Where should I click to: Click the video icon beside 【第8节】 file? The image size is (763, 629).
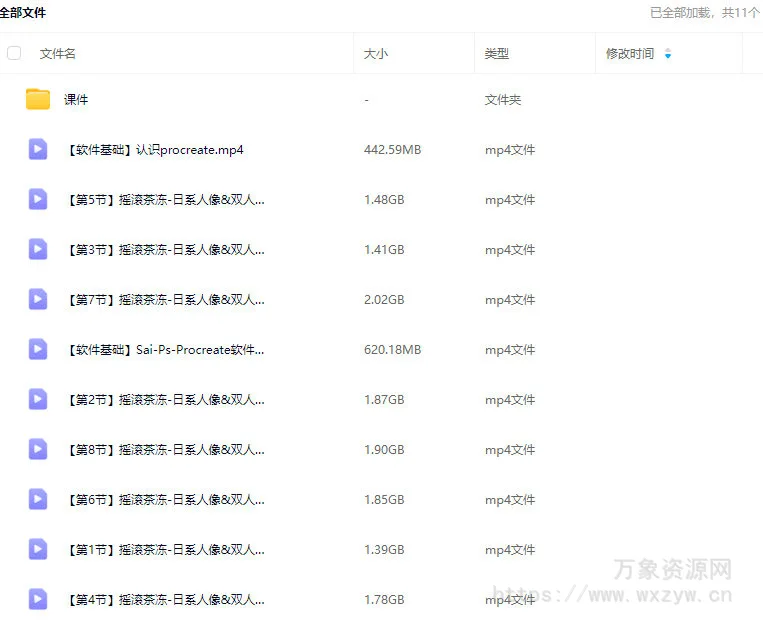tap(38, 449)
